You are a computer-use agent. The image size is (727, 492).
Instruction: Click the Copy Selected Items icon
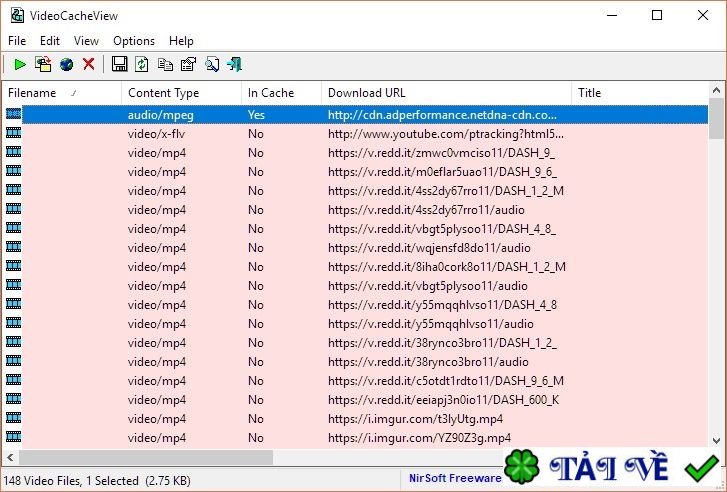[x=165, y=64]
